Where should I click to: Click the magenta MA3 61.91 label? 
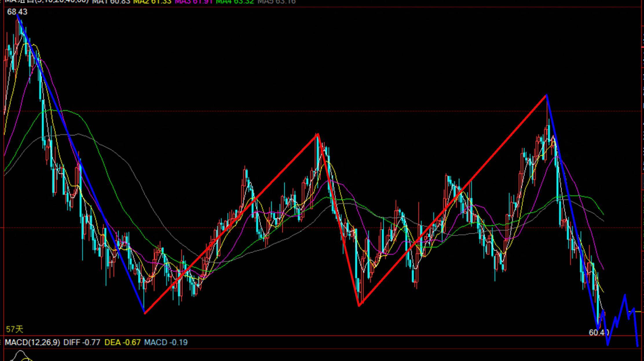[193, 2]
